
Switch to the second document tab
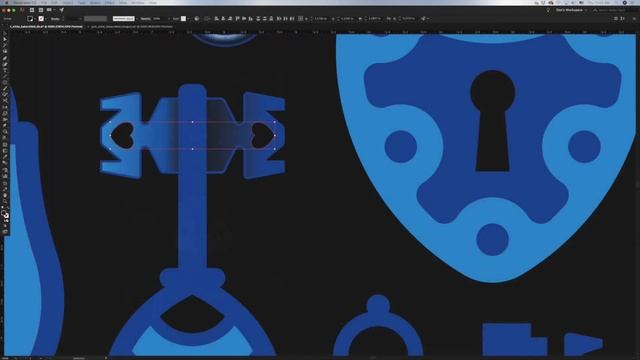coord(131,27)
